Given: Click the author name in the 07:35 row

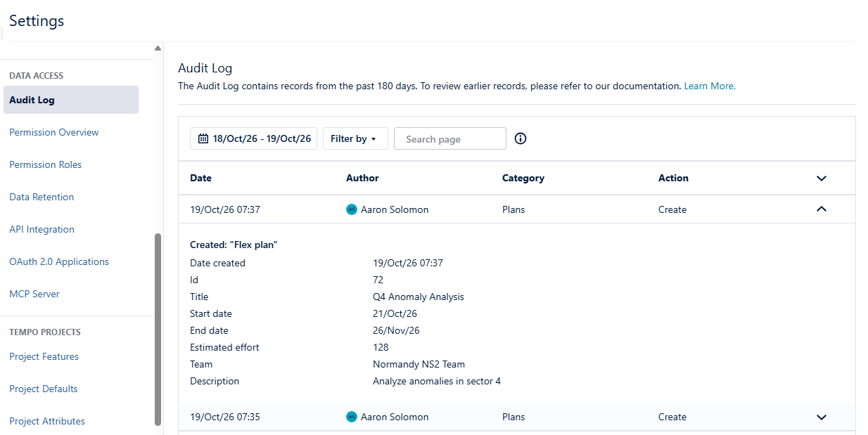Looking at the screenshot, I should click(395, 417).
